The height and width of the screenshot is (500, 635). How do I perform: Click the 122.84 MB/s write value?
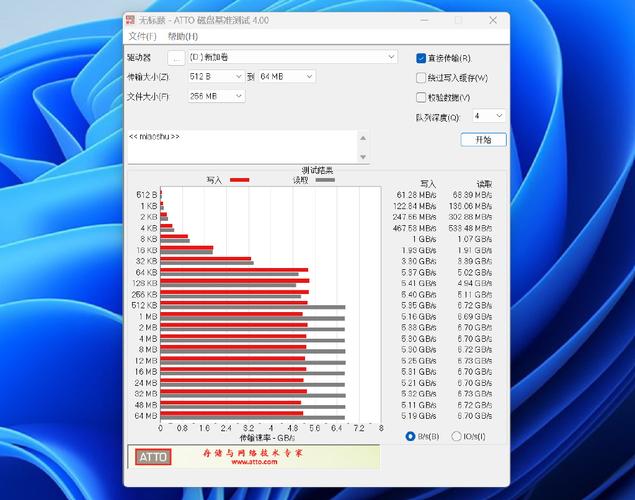pyautogui.click(x=414, y=206)
